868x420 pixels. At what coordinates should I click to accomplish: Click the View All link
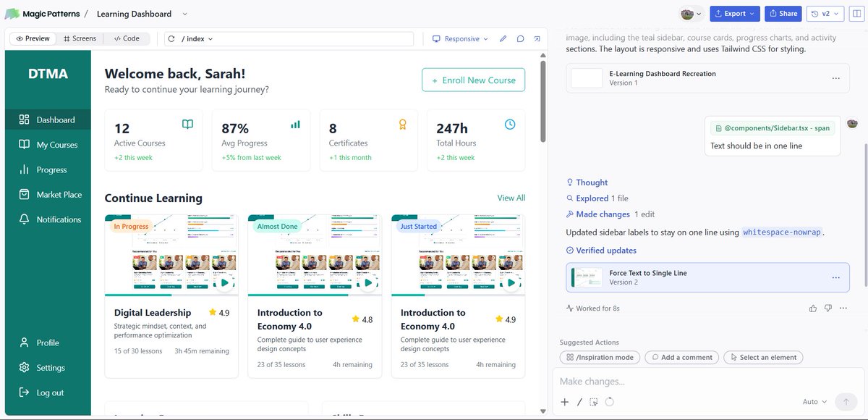(x=511, y=198)
